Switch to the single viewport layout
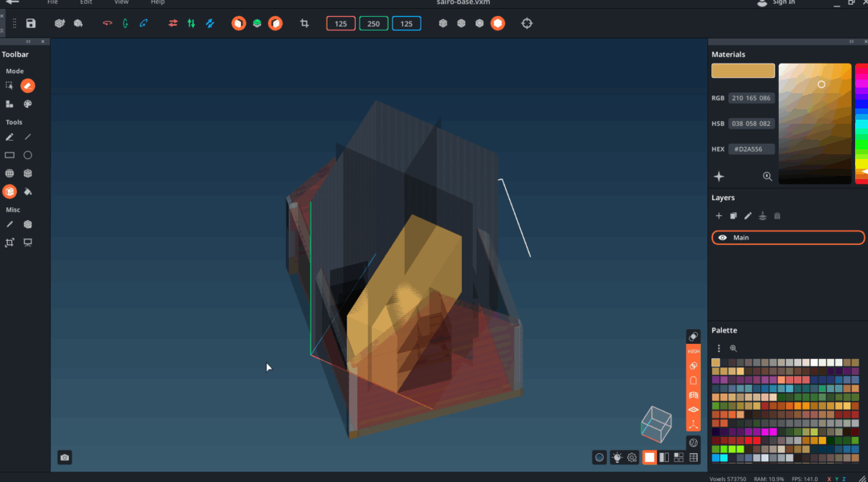Viewport: 868px width, 482px height. (650, 458)
